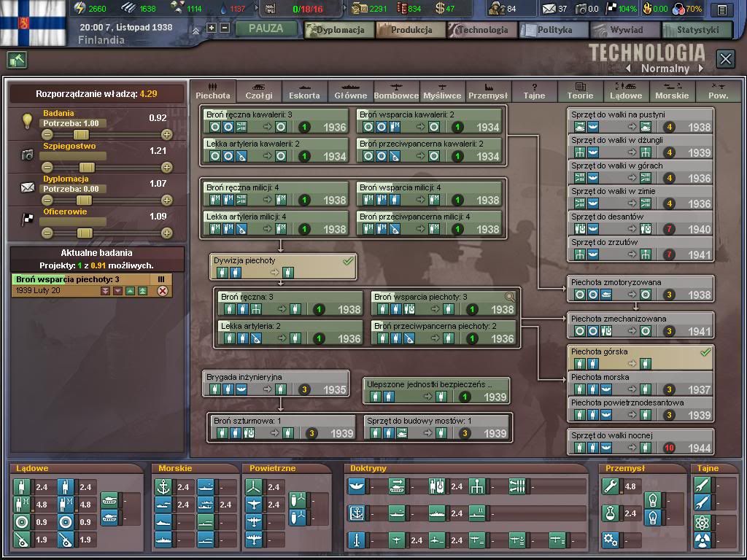The height and width of the screenshot is (560, 747).
Task: Click the envelope icon beside Dyplomacja slider
Action: point(28,187)
